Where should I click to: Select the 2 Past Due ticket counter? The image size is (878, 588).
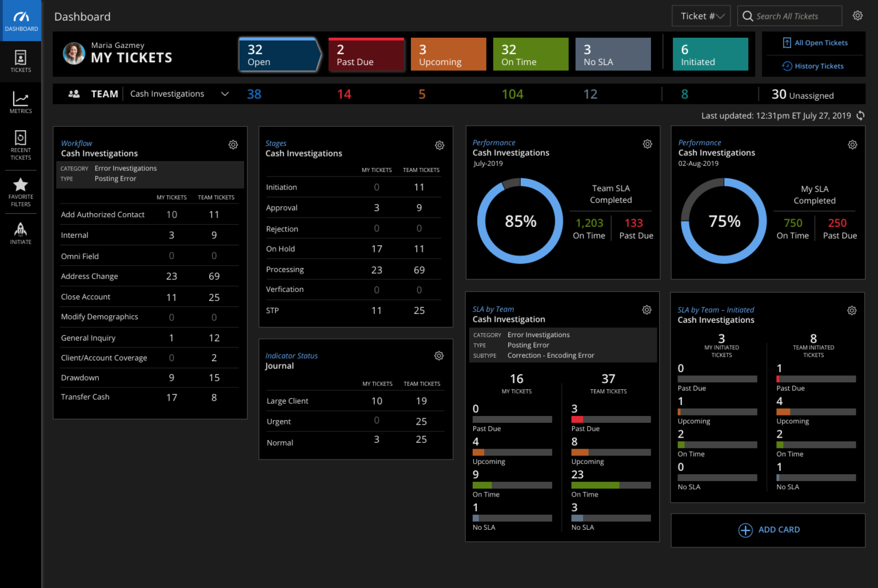(366, 54)
